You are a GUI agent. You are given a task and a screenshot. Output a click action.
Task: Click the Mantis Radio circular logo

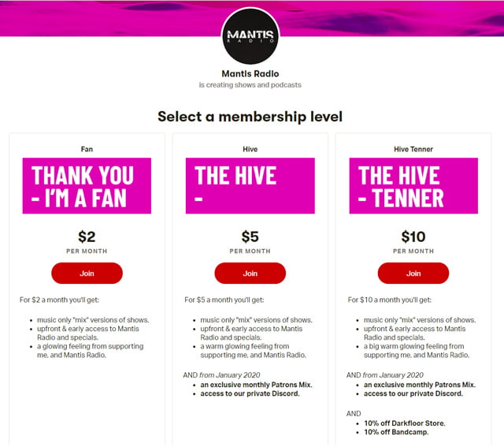(250, 35)
